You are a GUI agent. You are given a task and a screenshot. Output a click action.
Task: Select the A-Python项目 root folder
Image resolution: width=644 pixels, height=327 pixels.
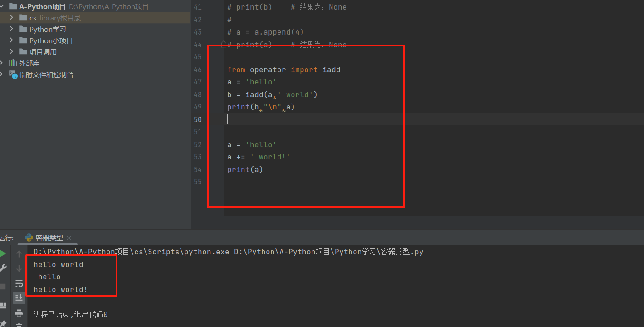click(42, 7)
